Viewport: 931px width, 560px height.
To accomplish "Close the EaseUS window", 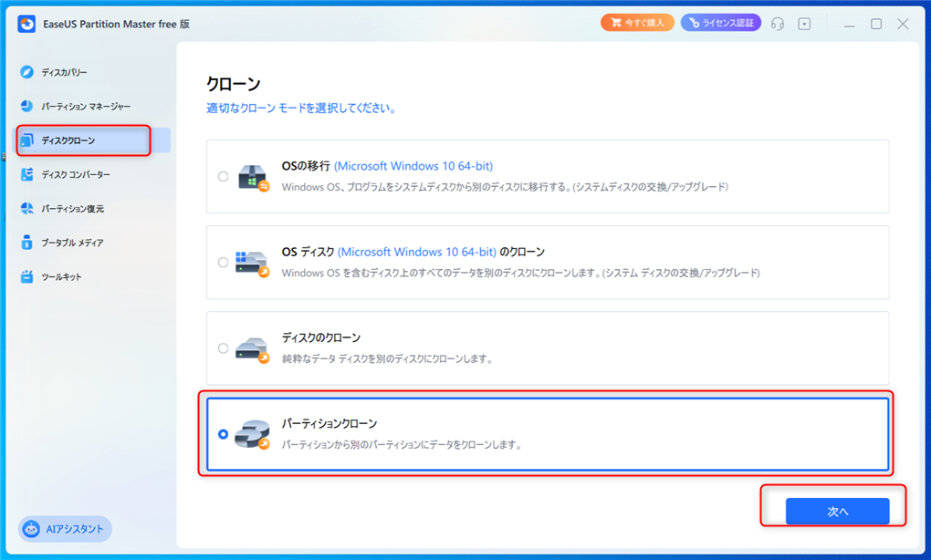I will (903, 24).
